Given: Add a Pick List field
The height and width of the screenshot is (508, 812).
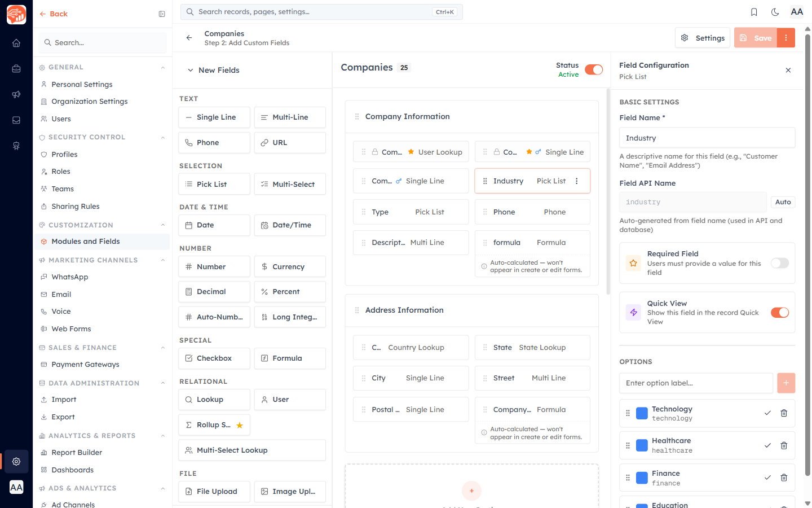Looking at the screenshot, I should click(x=214, y=184).
